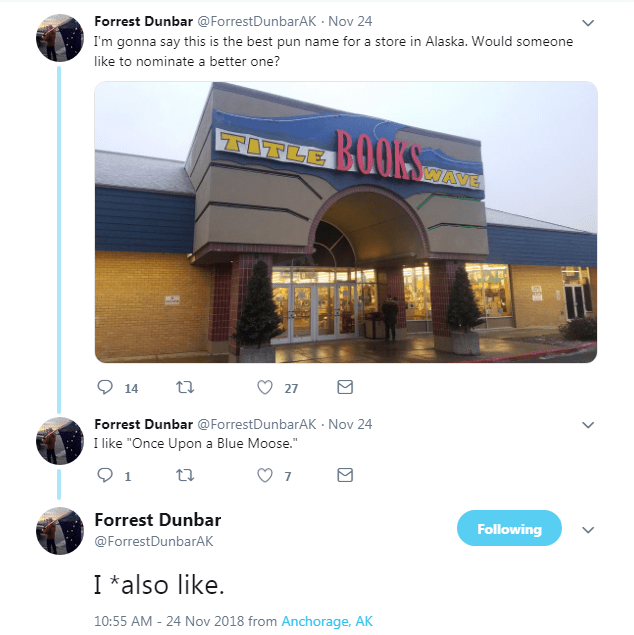Open Forrest Dunbar name on main tweet
Viewport: 634px width, 635px height.
click(157, 520)
